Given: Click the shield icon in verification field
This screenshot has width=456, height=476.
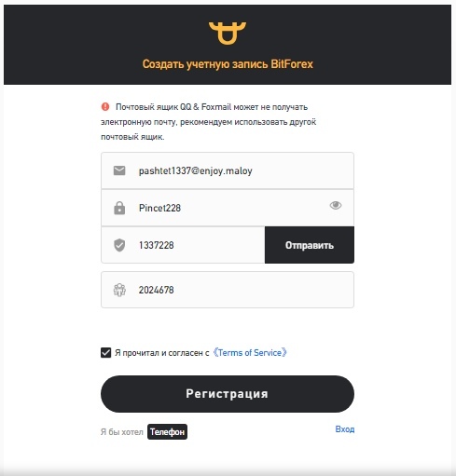Looking at the screenshot, I should 119,245.
